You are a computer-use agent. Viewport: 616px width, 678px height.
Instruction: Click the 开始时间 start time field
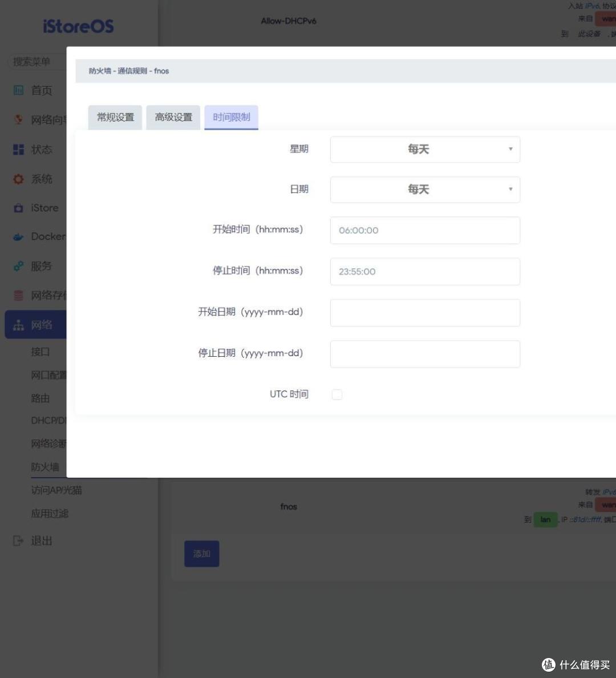click(425, 231)
